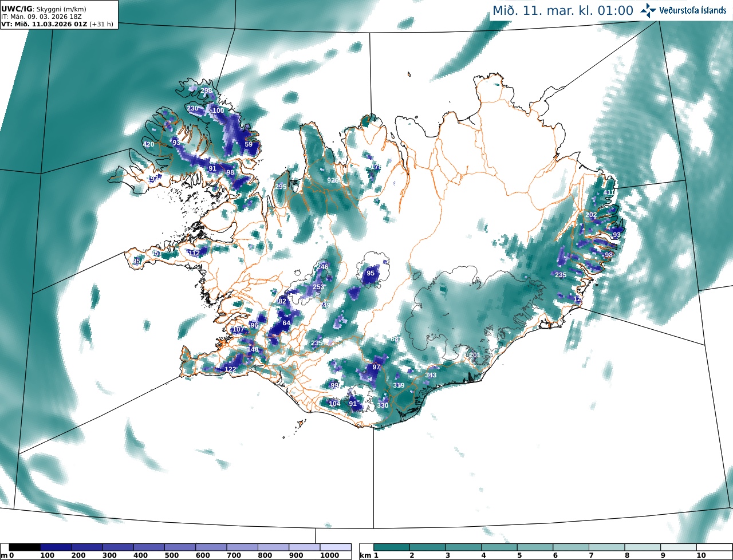Viewport: 733px width, 560px height.
Task: Click the dark teal 1–2 km legend swatch
Action: (x=392, y=548)
